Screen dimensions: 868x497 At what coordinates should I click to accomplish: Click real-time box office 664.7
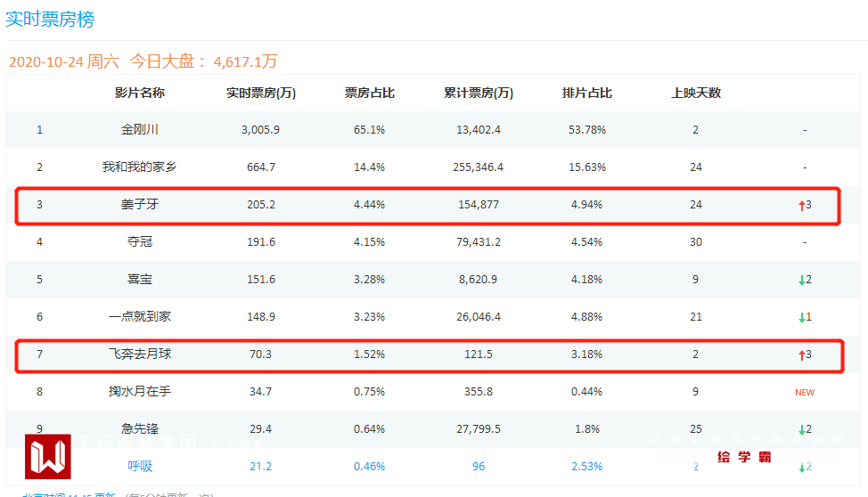[x=261, y=167]
